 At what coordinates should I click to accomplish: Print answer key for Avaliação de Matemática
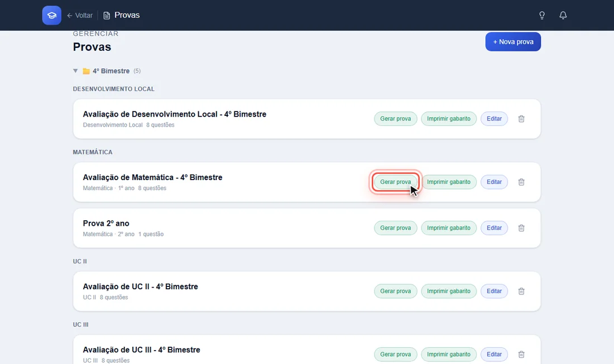pyautogui.click(x=449, y=182)
